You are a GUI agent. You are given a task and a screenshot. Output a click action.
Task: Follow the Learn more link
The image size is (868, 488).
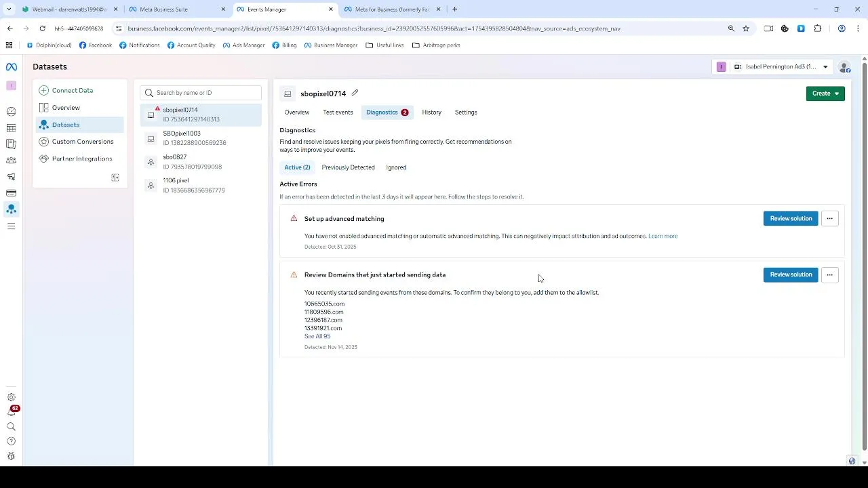tap(663, 236)
